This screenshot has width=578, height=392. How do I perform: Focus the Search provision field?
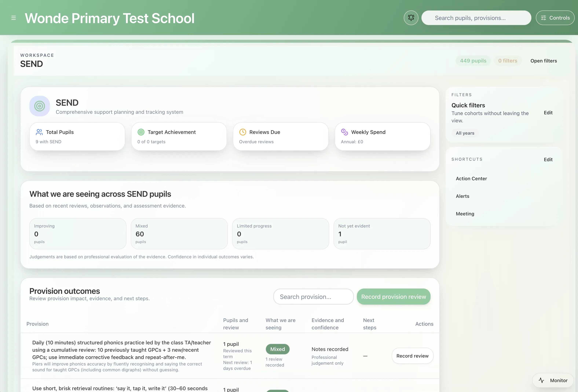pyautogui.click(x=313, y=297)
